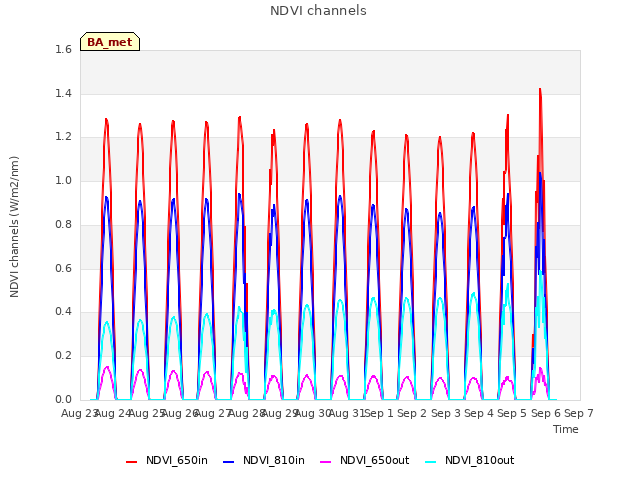Screen dimensions: 640x480
Task: Click the Sep 4 date tick label
Action: (x=479, y=413)
